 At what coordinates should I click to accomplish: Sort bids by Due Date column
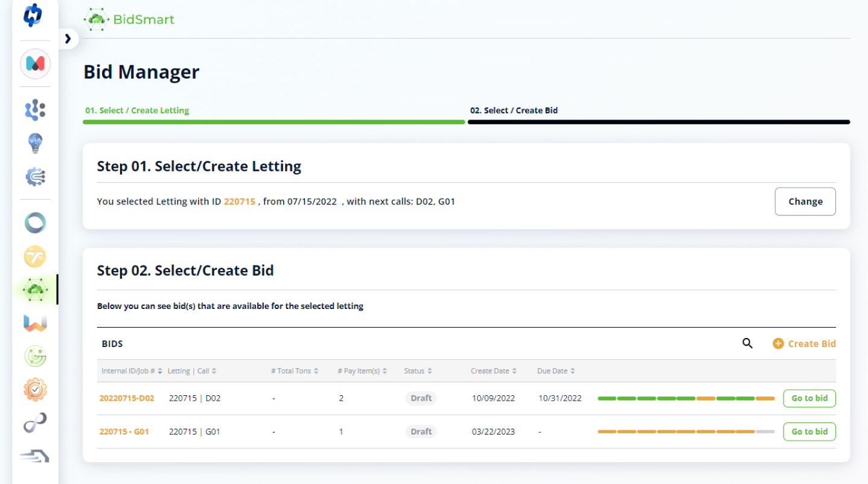[x=556, y=371]
